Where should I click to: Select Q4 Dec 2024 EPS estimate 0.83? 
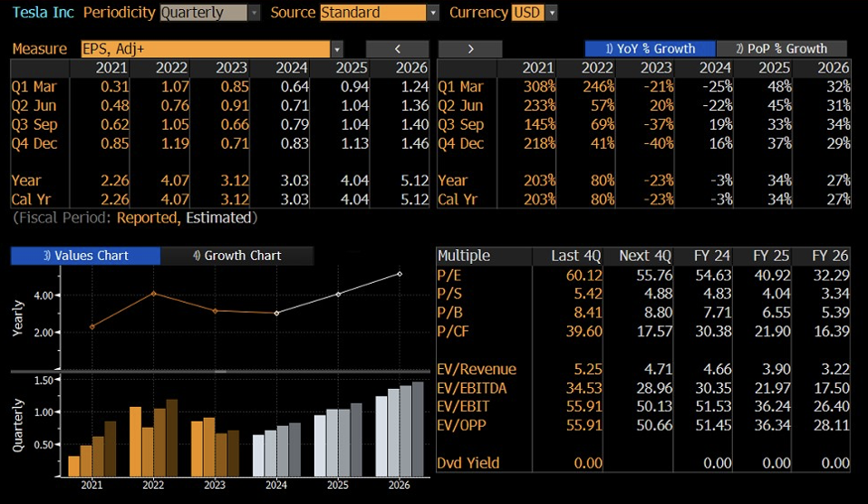(294, 143)
